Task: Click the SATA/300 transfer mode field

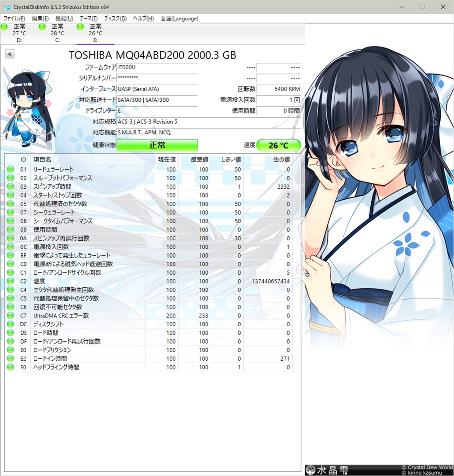Action: (x=157, y=100)
